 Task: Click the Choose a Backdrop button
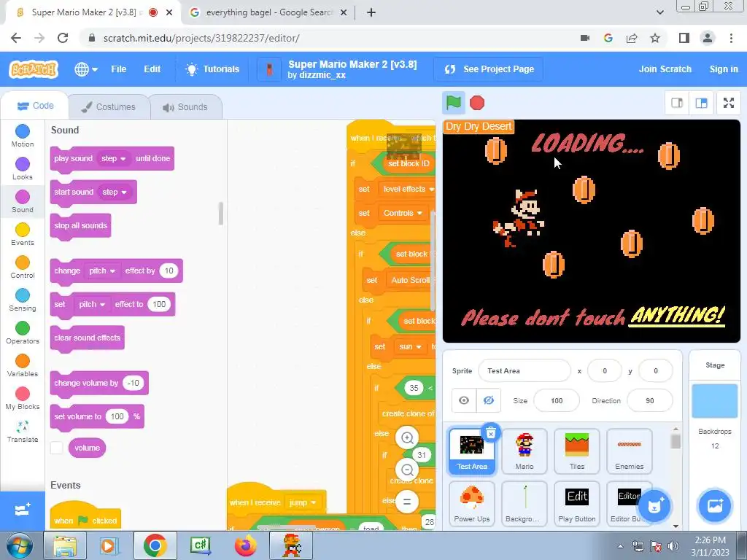coord(715,506)
